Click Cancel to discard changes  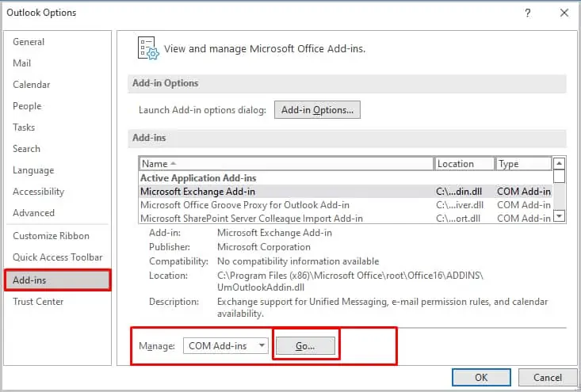[x=547, y=377]
